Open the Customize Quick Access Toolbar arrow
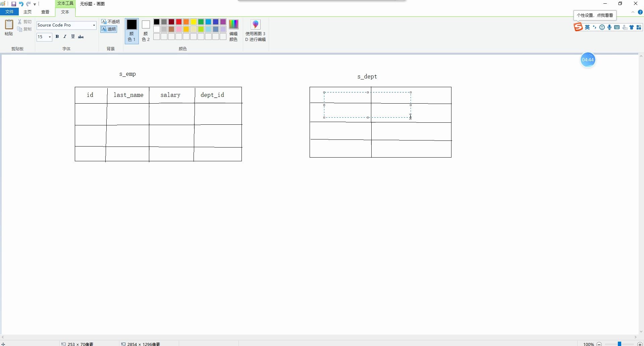The width and height of the screenshot is (644, 346). (x=35, y=4)
